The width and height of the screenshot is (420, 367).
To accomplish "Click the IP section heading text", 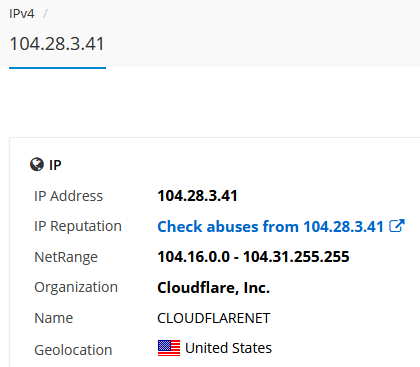I will click(x=55, y=165).
